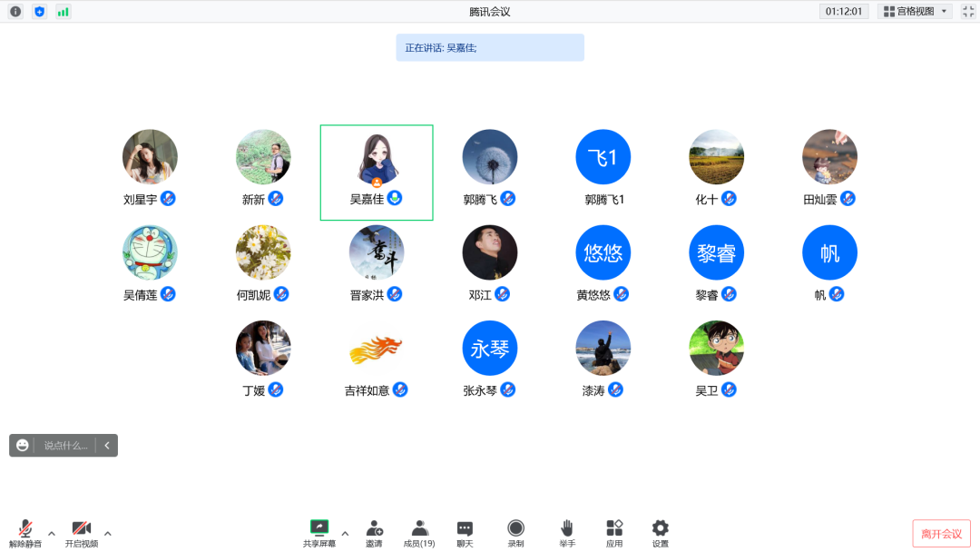The image size is (980, 552).
Task: Click the blue security shield icon
Action: [39, 12]
